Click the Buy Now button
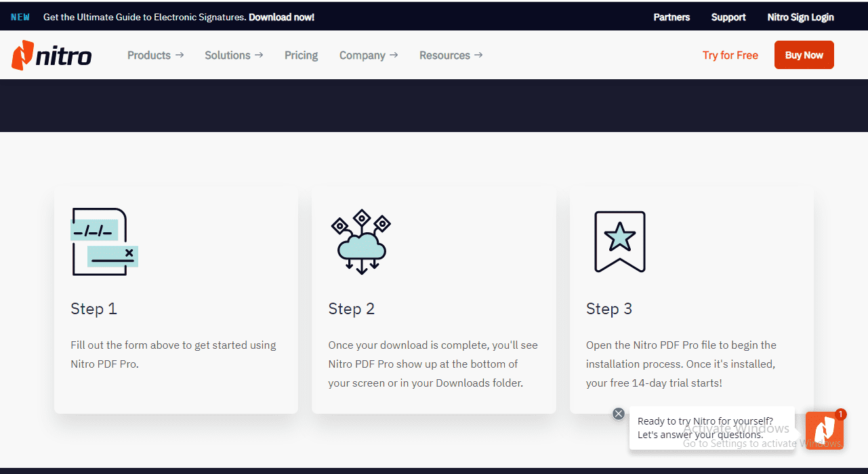 (x=804, y=56)
